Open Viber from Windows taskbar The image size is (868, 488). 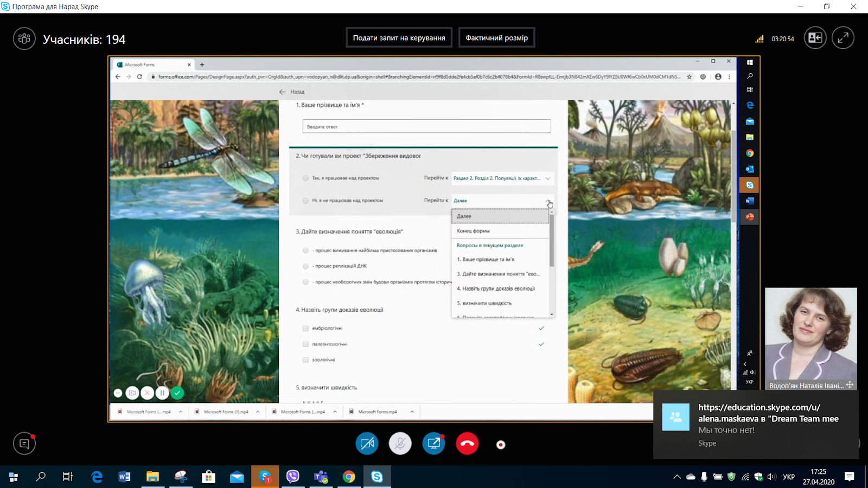point(293,477)
